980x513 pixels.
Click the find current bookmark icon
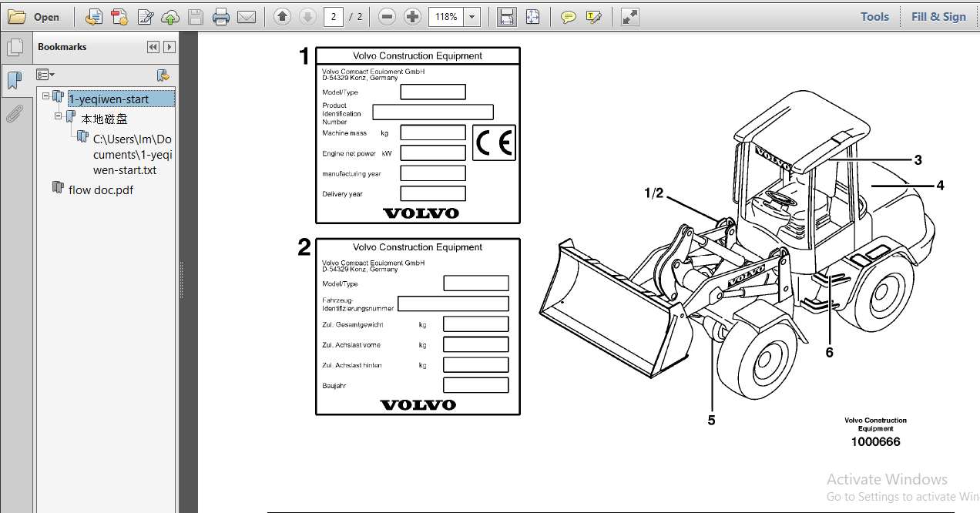tap(163, 75)
